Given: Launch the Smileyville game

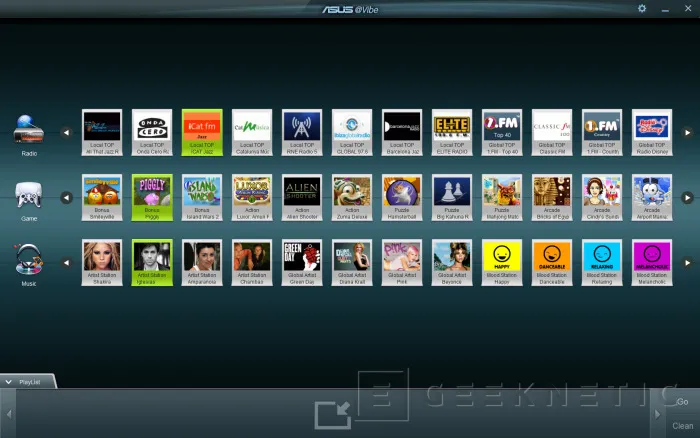Looking at the screenshot, I should pos(102,198).
